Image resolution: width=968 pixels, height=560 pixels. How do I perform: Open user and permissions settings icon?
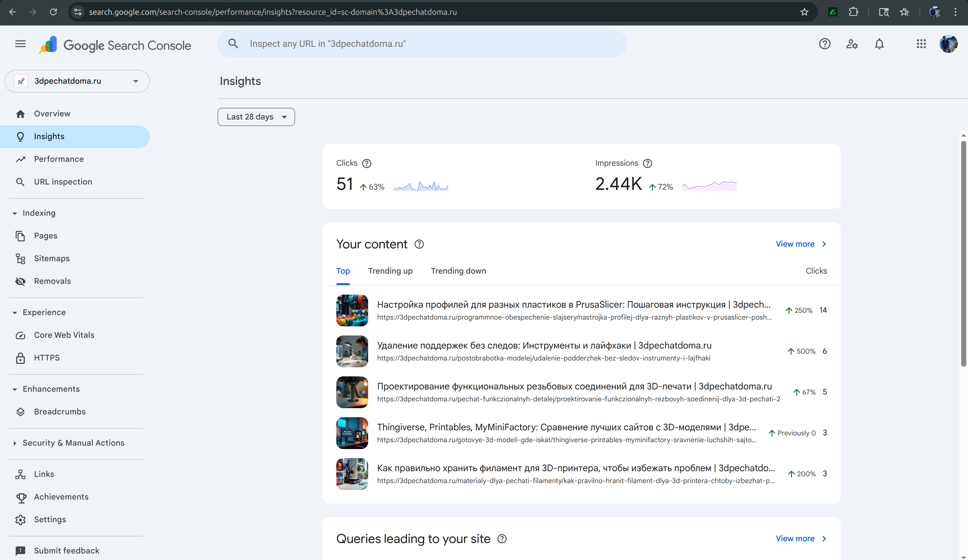click(x=852, y=44)
